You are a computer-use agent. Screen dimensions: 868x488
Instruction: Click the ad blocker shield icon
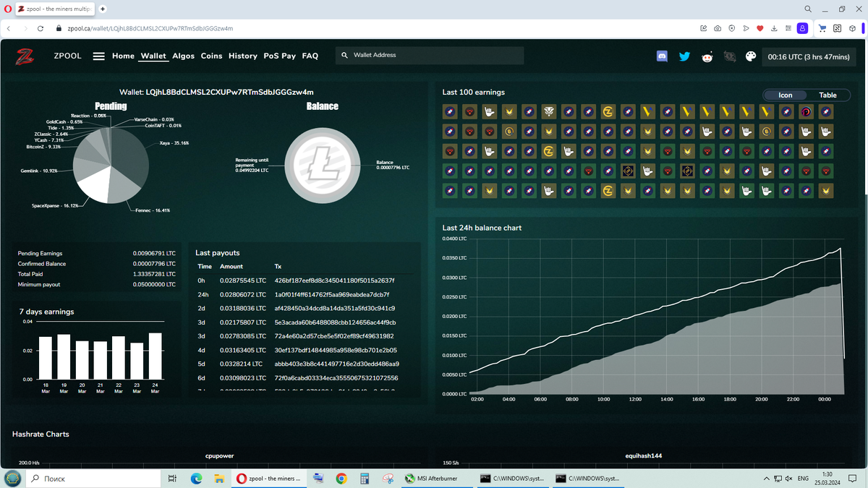point(731,29)
